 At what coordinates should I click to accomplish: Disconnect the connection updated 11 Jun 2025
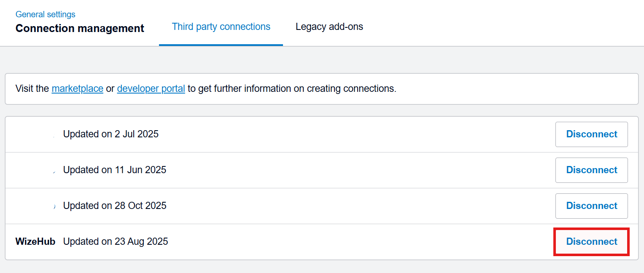click(x=591, y=170)
